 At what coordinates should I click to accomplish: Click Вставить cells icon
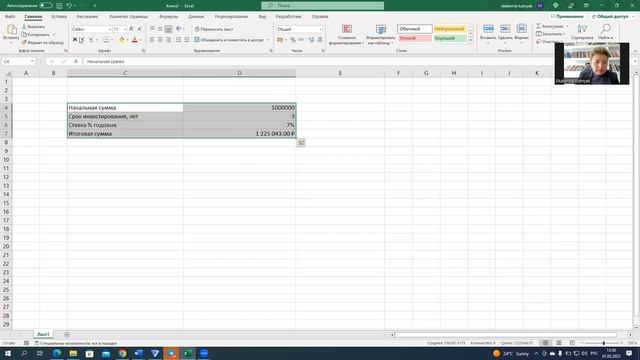tap(488, 29)
